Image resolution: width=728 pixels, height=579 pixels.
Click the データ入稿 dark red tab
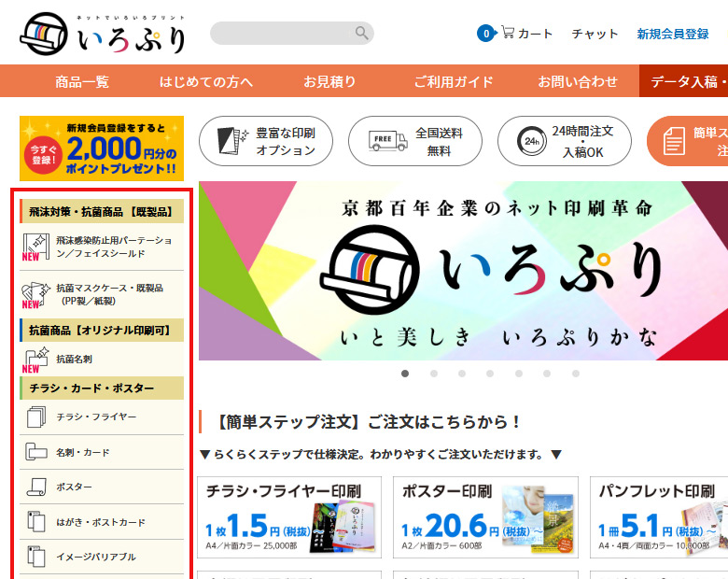click(683, 81)
